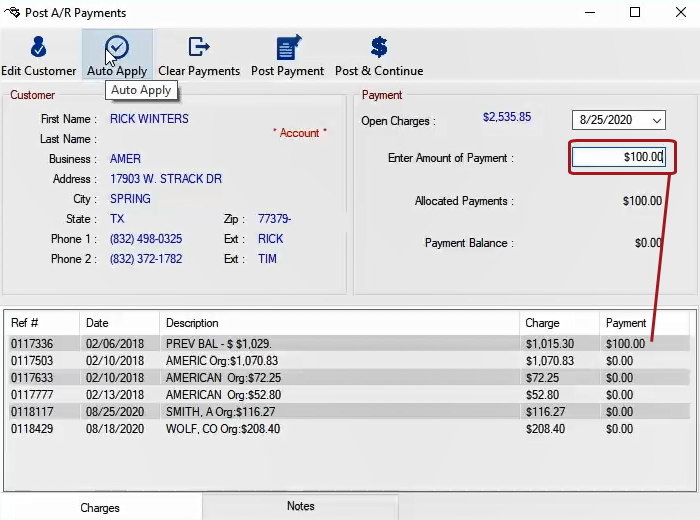Select charge row 0118429
The image size is (700, 520).
[x=348, y=428]
